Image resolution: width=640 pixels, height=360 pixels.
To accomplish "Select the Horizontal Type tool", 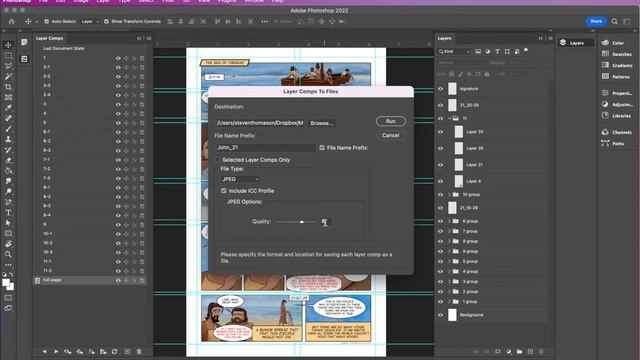I will 8,213.
